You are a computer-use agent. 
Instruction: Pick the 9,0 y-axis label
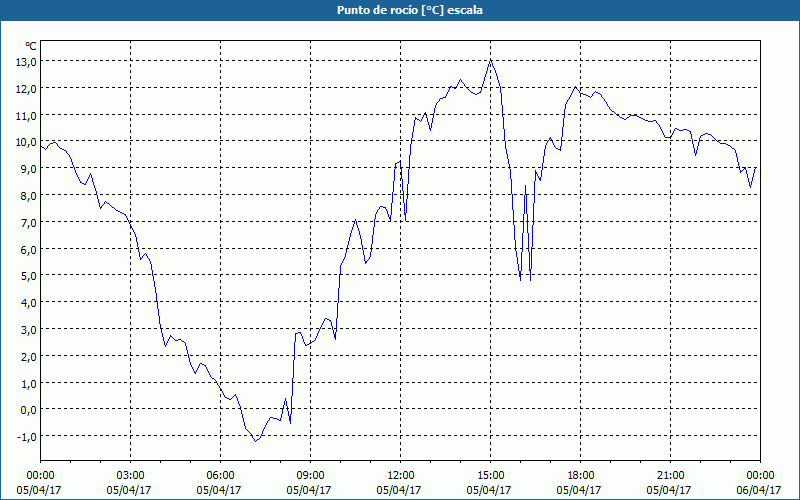(28, 169)
